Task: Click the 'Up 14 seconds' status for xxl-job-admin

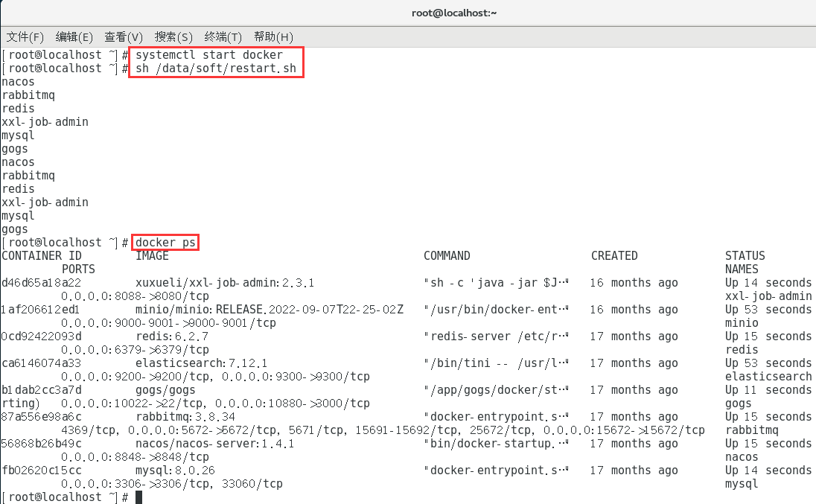Action: pos(768,283)
